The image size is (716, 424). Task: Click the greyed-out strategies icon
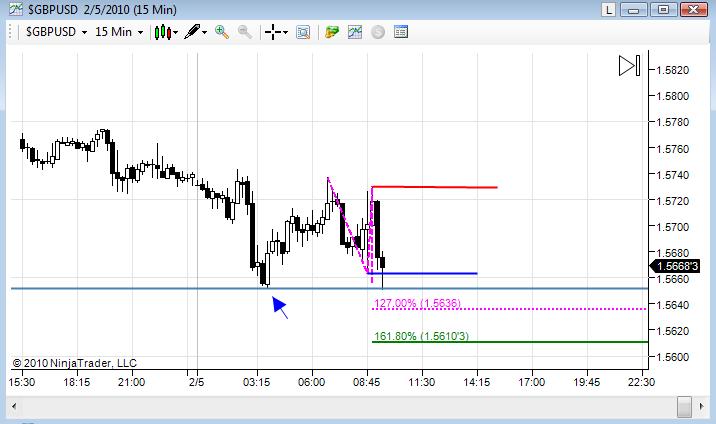click(378, 32)
